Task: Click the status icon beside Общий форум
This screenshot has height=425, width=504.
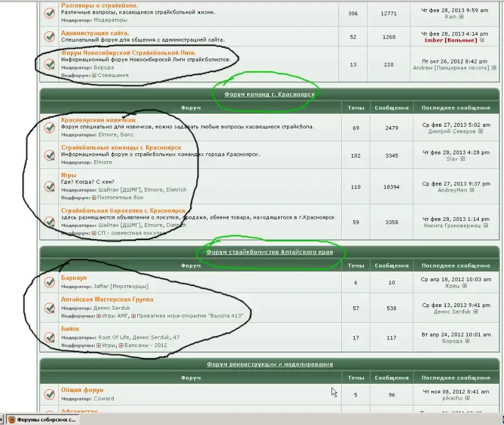Action: (50, 394)
